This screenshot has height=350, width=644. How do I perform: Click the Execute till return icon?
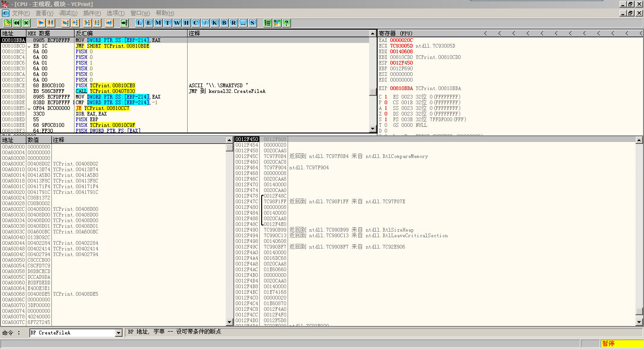point(109,23)
